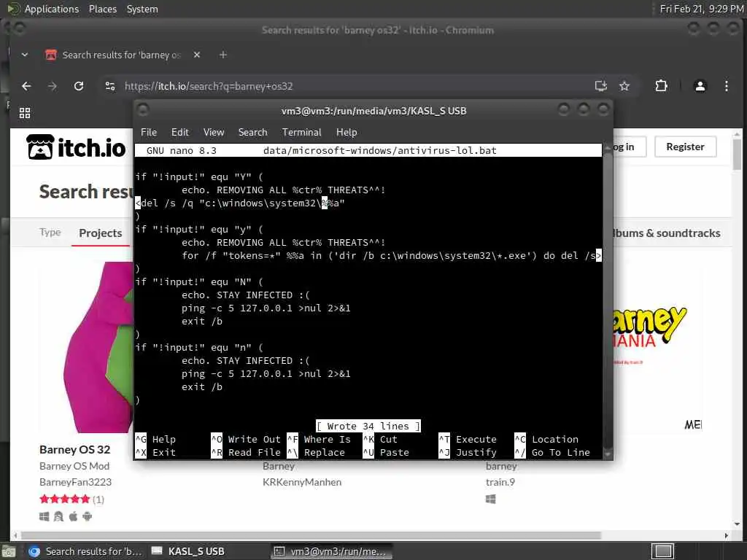Open the Chromium profile icon
This screenshot has width=747, height=560.
tap(700, 86)
